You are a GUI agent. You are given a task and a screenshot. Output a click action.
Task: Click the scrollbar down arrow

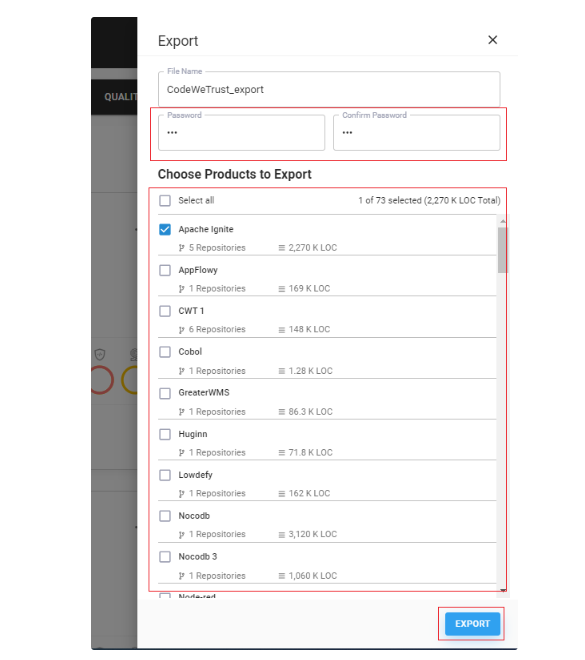pyautogui.click(x=503, y=590)
